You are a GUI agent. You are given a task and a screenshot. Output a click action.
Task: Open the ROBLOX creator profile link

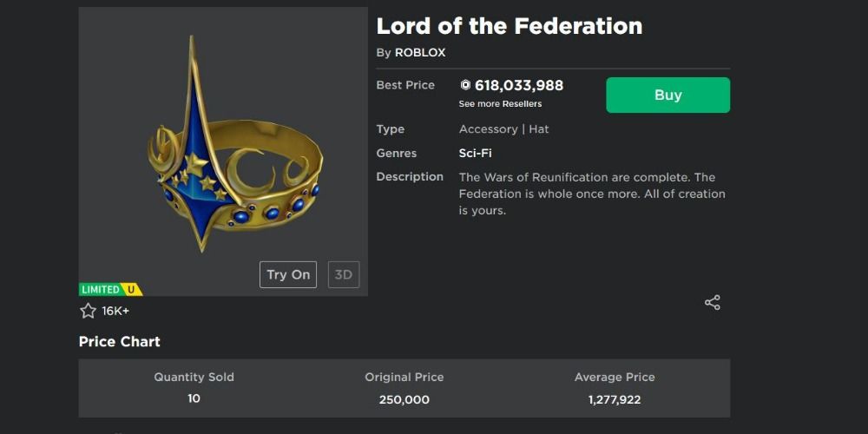pos(420,52)
